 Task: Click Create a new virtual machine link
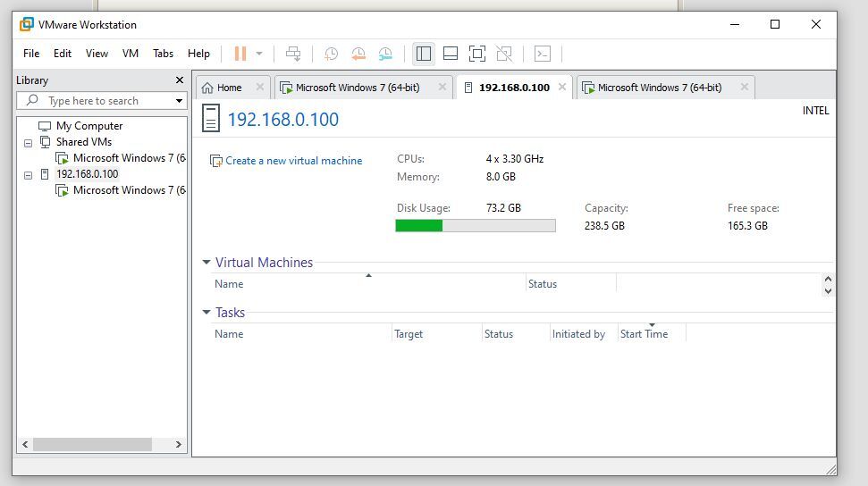(x=294, y=161)
